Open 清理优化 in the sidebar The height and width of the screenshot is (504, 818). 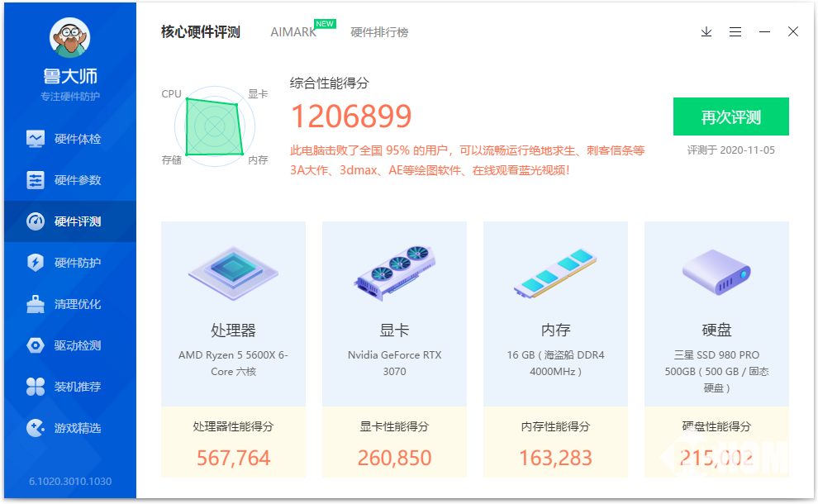click(70, 304)
